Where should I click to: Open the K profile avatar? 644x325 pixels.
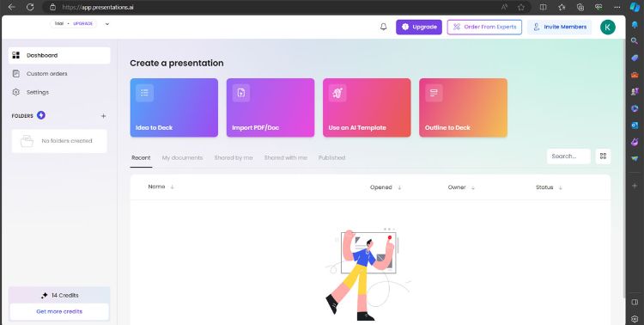[607, 28]
